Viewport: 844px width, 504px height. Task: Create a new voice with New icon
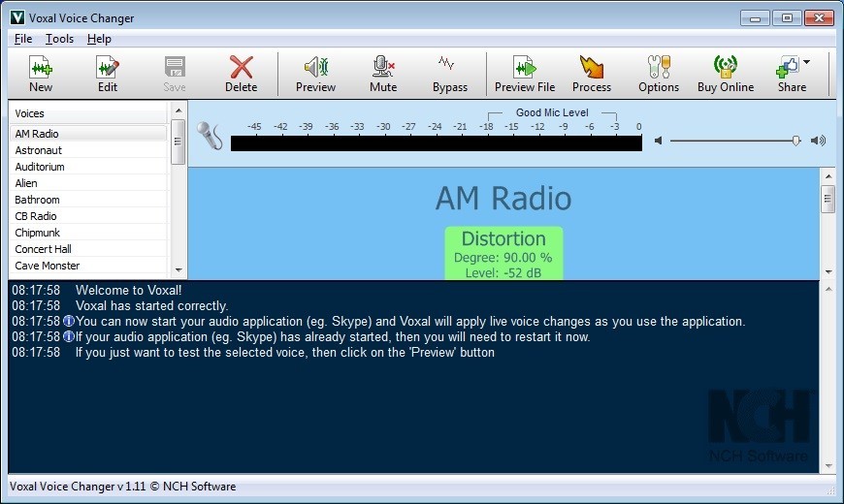coord(41,74)
